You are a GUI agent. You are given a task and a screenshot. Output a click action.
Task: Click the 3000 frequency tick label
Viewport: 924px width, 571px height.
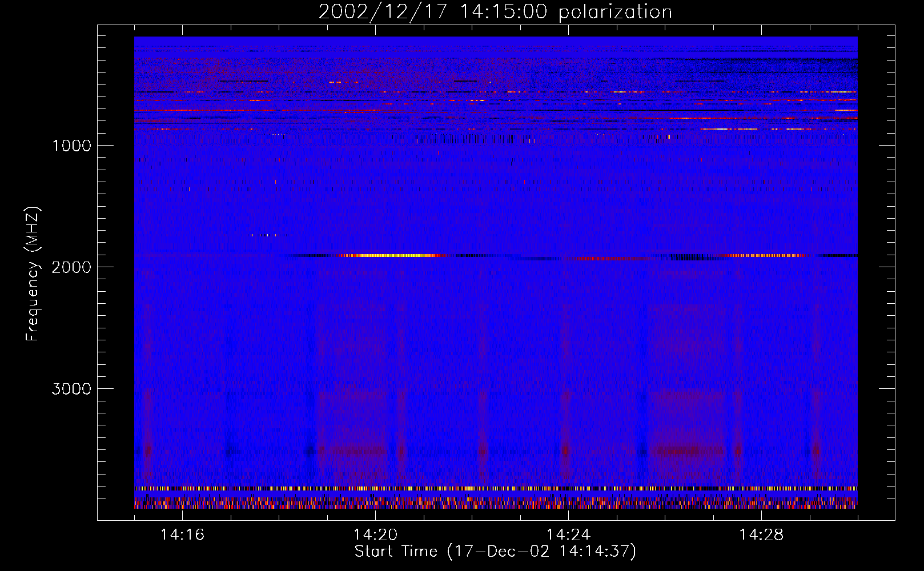coord(71,389)
